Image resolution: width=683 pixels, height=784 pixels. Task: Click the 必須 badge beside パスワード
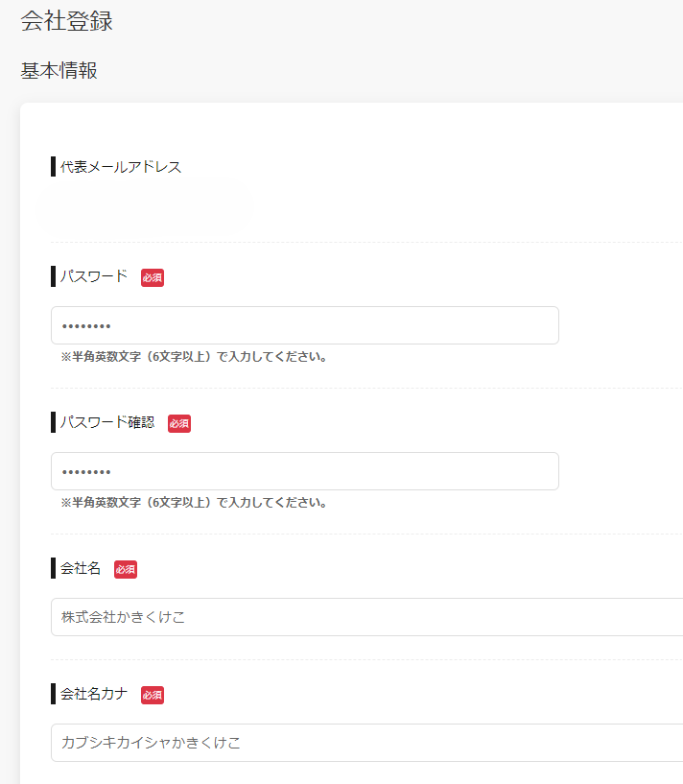(x=153, y=277)
